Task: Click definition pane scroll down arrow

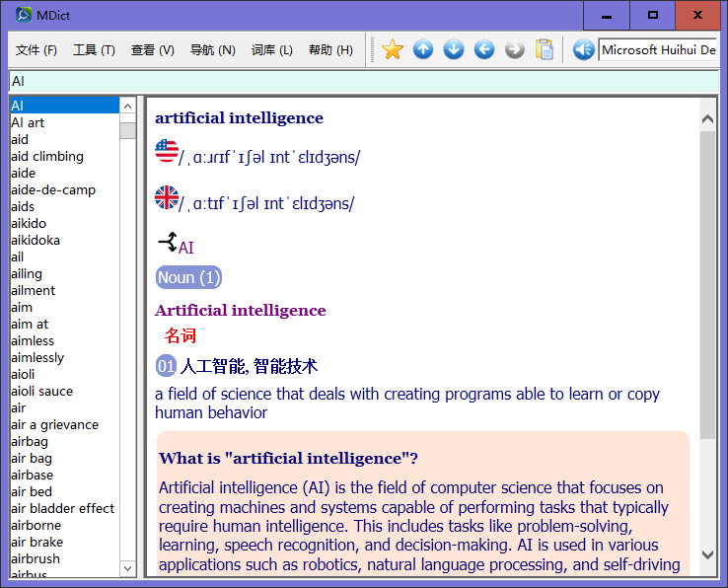Action: pos(707,554)
